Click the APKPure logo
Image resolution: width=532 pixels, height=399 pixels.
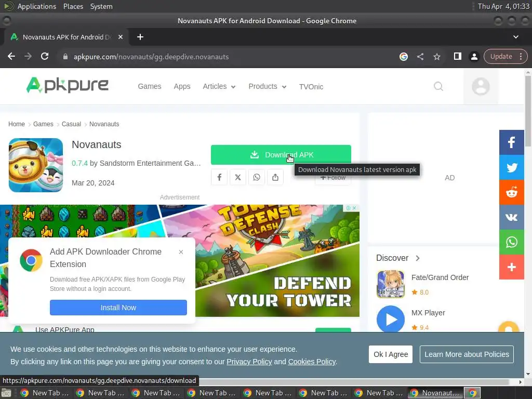pyautogui.click(x=67, y=85)
